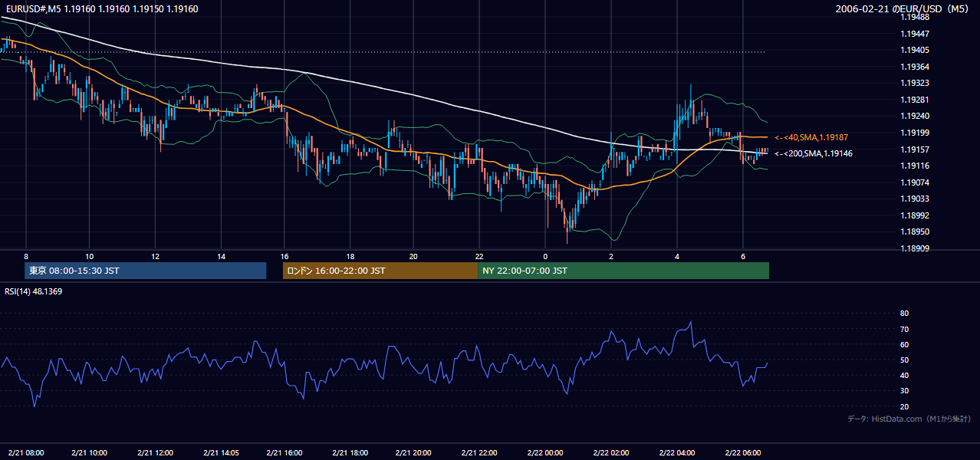Click the HistData.com data source credit
The image size is (980, 460).
[909, 419]
